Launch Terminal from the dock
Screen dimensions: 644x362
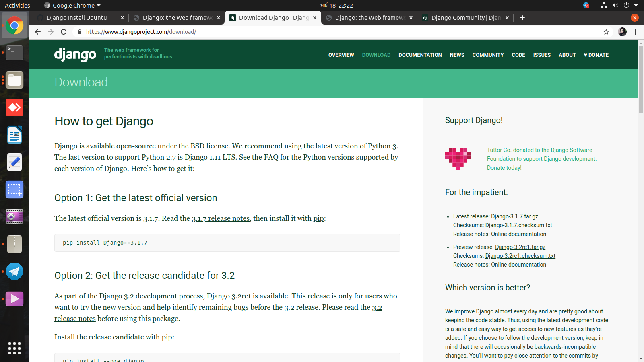coord(14,53)
